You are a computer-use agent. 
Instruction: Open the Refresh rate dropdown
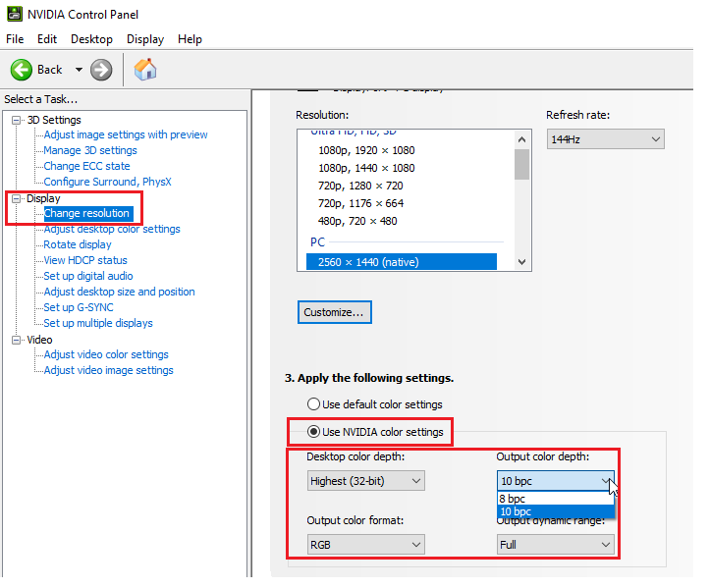[605, 140]
